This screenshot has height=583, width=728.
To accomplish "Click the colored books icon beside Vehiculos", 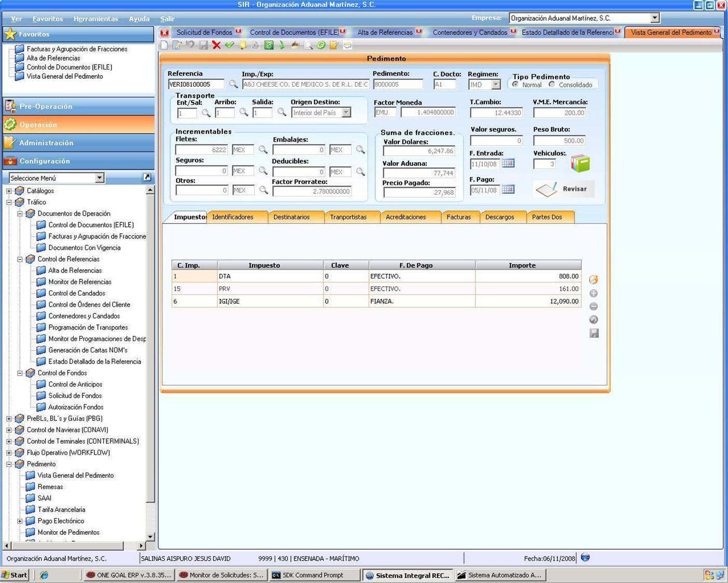I will [580, 164].
